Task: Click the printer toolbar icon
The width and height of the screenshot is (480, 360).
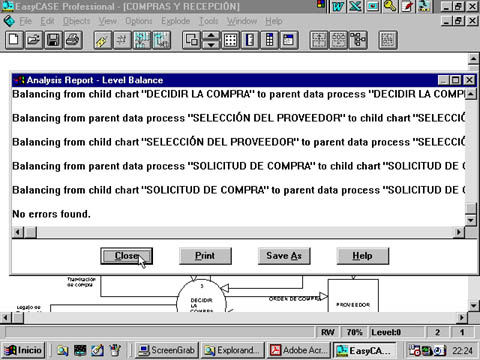Action: tap(73, 40)
